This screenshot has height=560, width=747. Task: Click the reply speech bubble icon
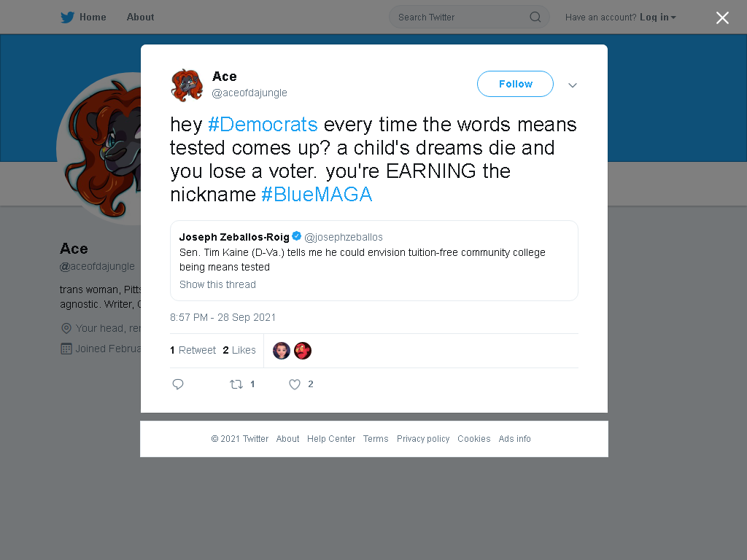pos(178,384)
